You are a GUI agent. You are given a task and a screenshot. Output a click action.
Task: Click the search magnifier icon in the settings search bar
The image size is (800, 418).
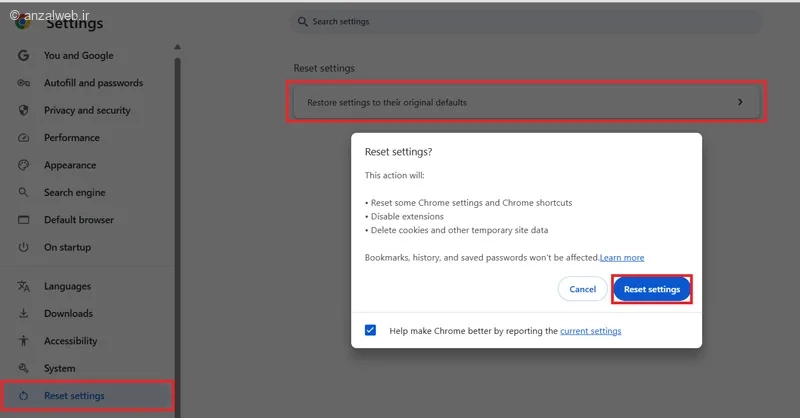303,21
